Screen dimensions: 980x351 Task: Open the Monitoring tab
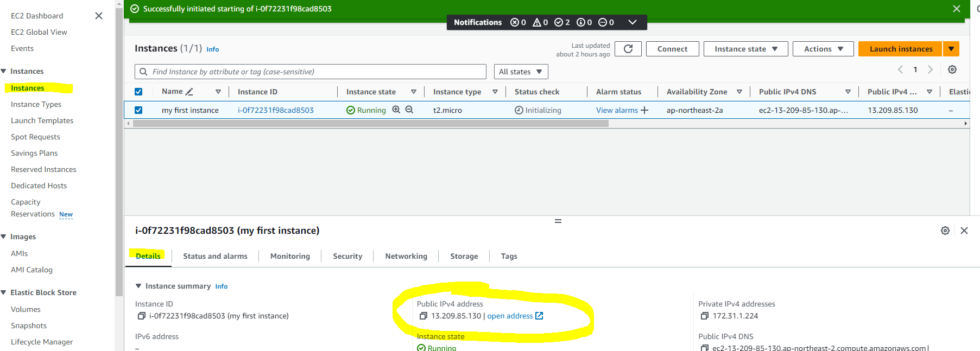click(x=290, y=256)
